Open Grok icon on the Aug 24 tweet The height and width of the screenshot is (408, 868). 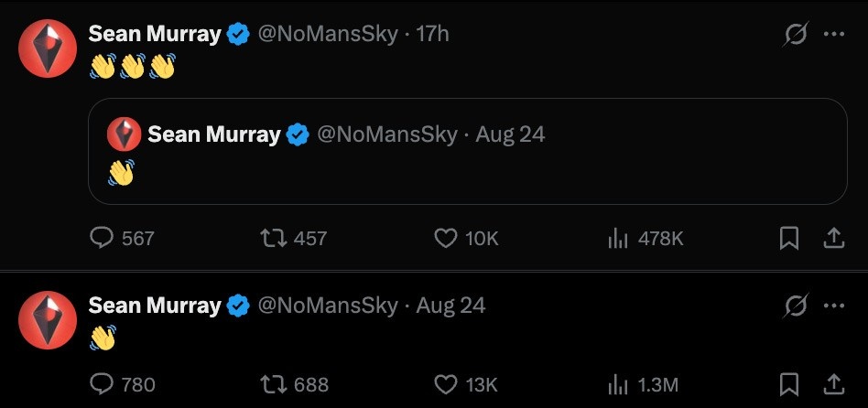point(796,306)
